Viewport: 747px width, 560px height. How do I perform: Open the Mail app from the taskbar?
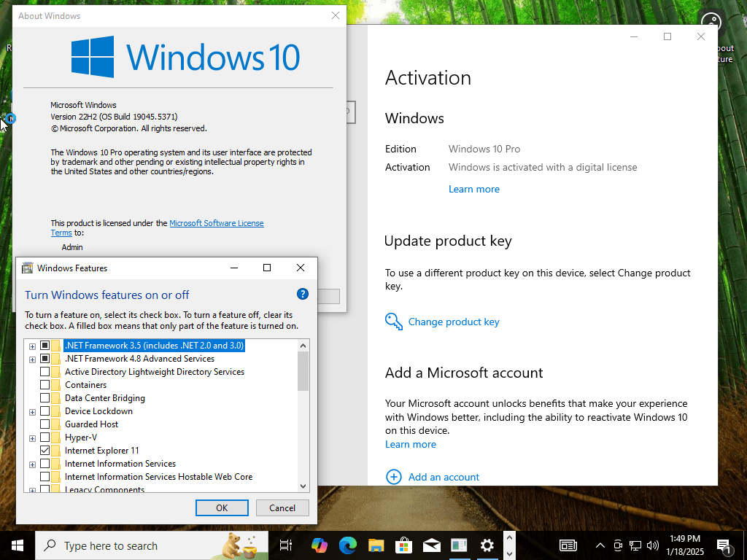pyautogui.click(x=432, y=545)
